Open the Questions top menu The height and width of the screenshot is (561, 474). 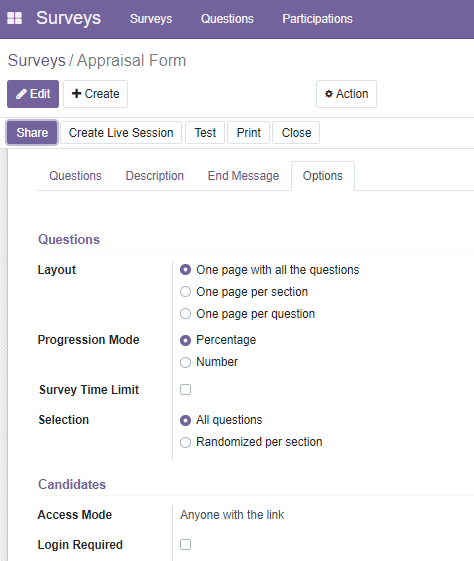(x=227, y=19)
